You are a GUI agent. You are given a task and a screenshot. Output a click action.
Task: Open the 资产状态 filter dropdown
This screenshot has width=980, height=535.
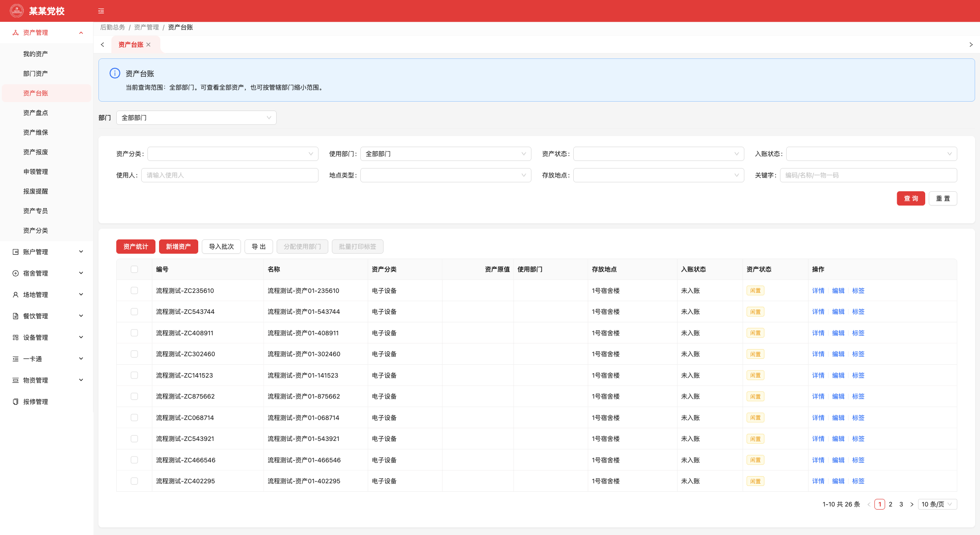point(659,154)
